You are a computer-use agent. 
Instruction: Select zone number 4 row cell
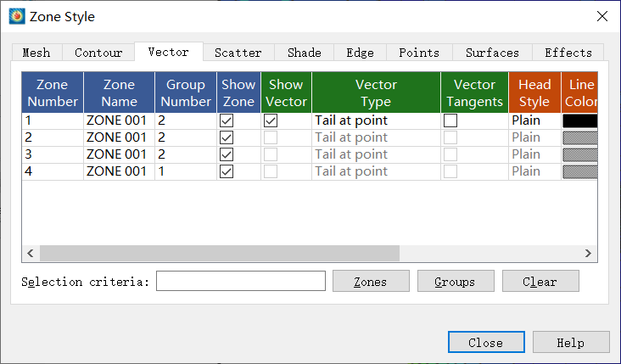point(53,172)
